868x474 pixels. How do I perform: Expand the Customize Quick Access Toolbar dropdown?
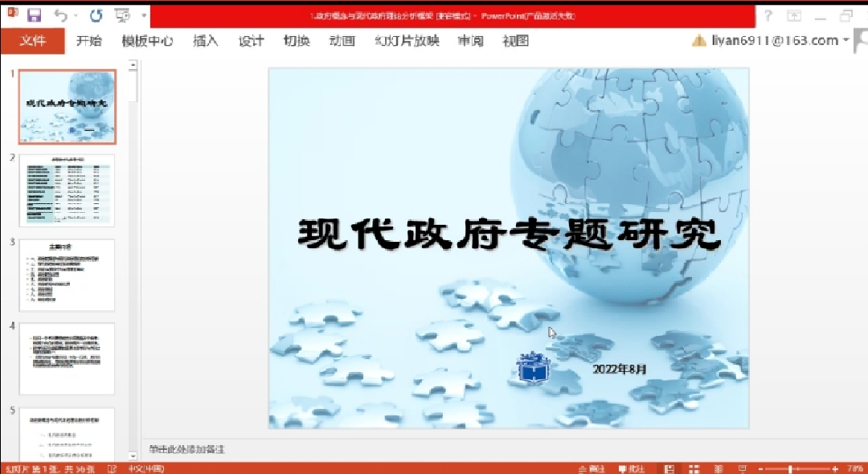click(x=144, y=15)
